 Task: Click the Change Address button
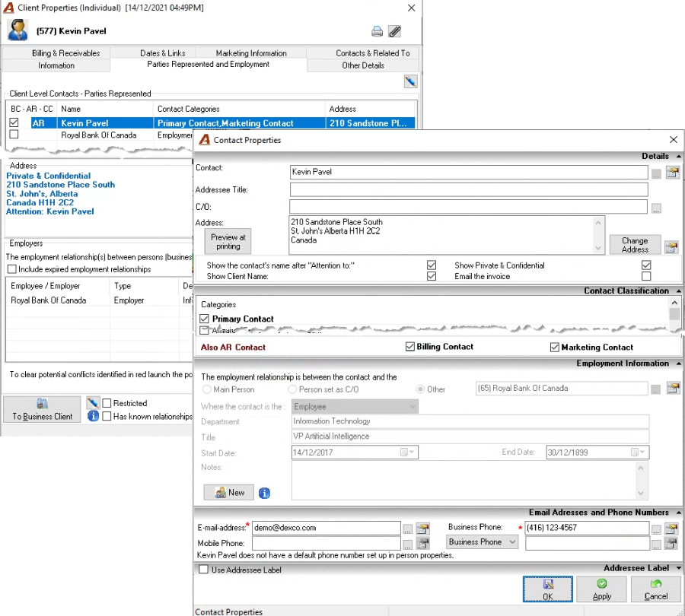pos(635,245)
